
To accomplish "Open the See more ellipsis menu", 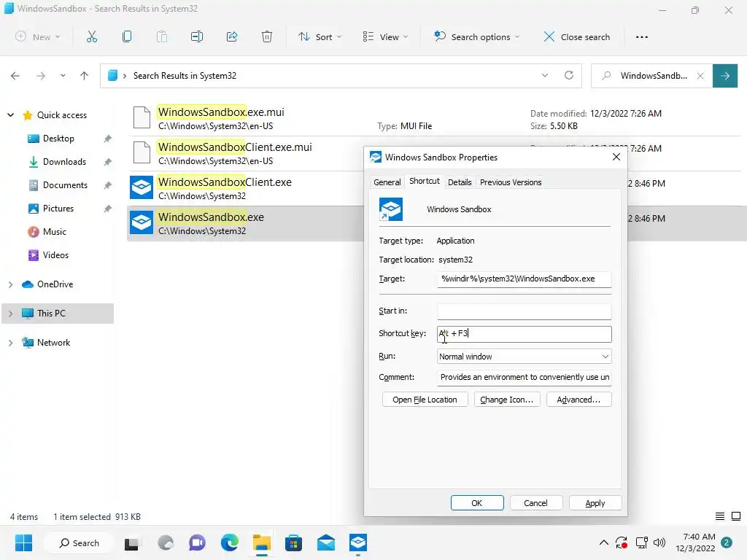I will (x=642, y=37).
